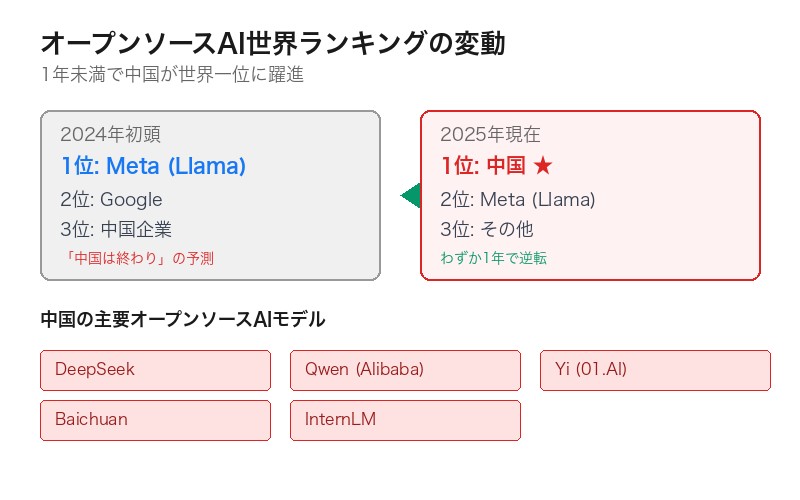This screenshot has width=800, height=500.
Task: Open the Baichuan model box
Action: coord(155,420)
